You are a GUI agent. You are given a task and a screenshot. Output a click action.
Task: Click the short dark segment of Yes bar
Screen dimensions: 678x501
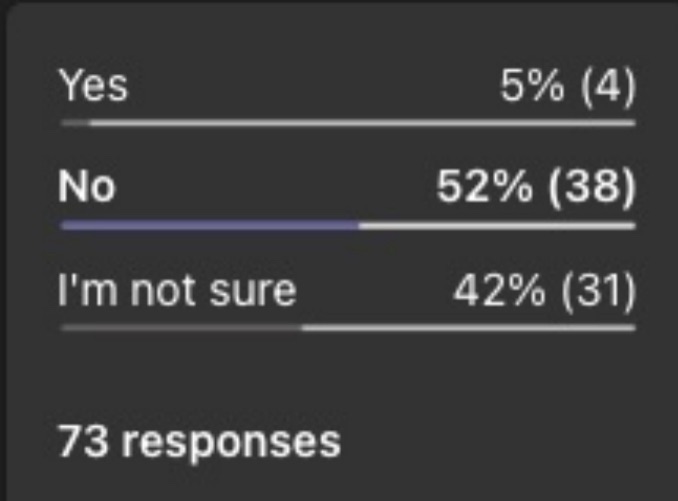pos(75,123)
